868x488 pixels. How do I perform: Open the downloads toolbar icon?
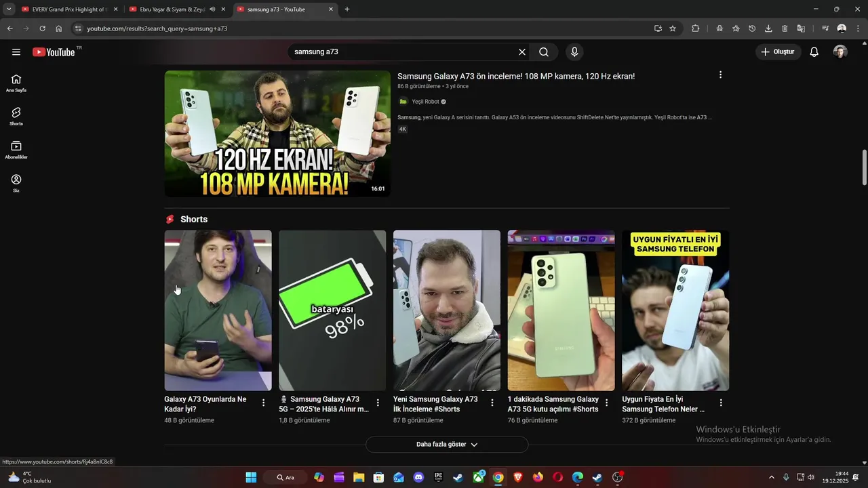(x=768, y=28)
